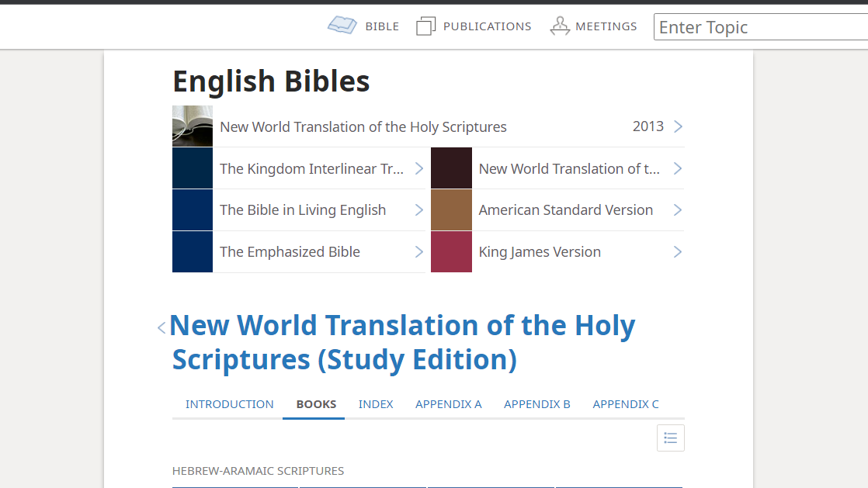Screen dimensions: 868x488
Task: Click the crimson King James Version cover
Action: [x=451, y=251]
